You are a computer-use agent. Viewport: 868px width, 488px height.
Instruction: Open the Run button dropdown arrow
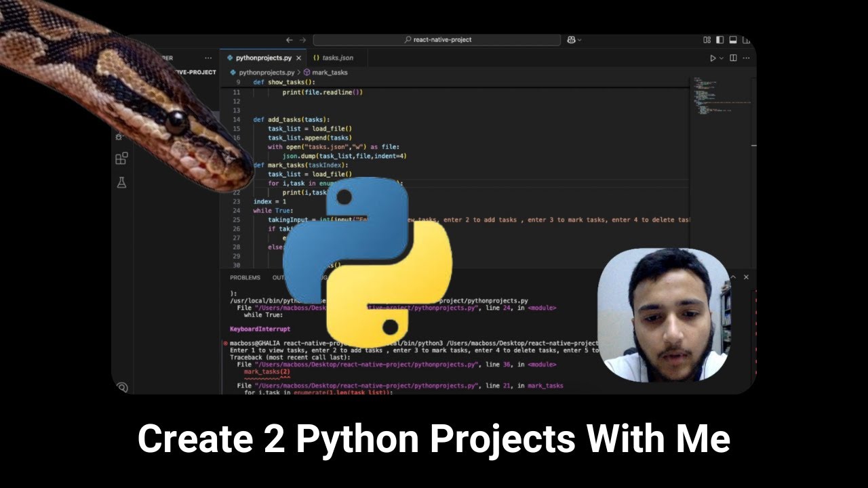coord(722,58)
